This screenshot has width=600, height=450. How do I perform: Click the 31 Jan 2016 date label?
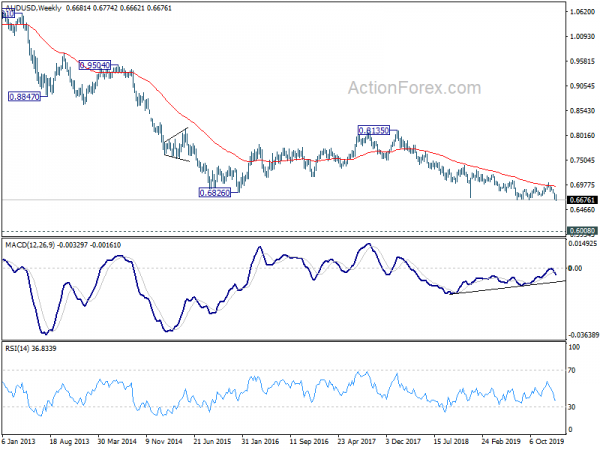(x=260, y=441)
